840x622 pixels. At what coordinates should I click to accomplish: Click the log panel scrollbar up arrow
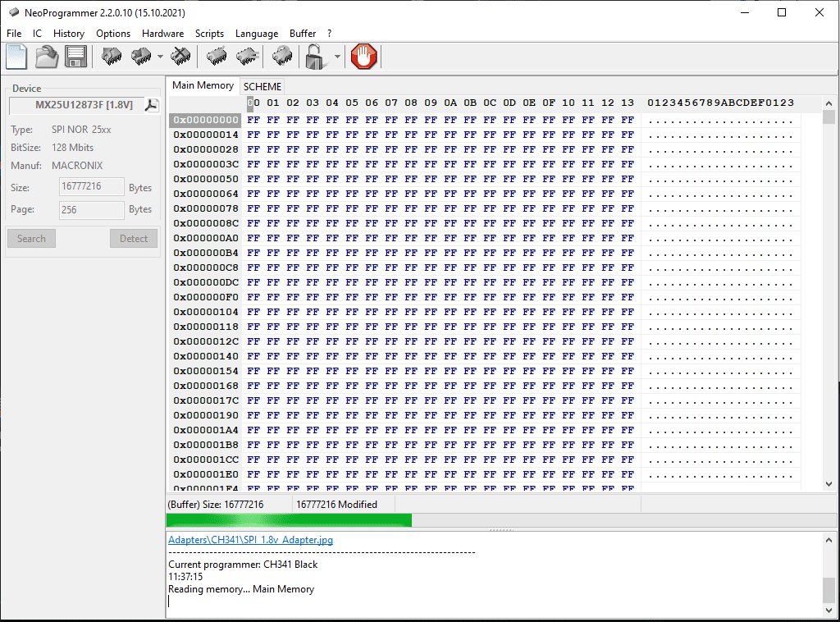click(829, 540)
